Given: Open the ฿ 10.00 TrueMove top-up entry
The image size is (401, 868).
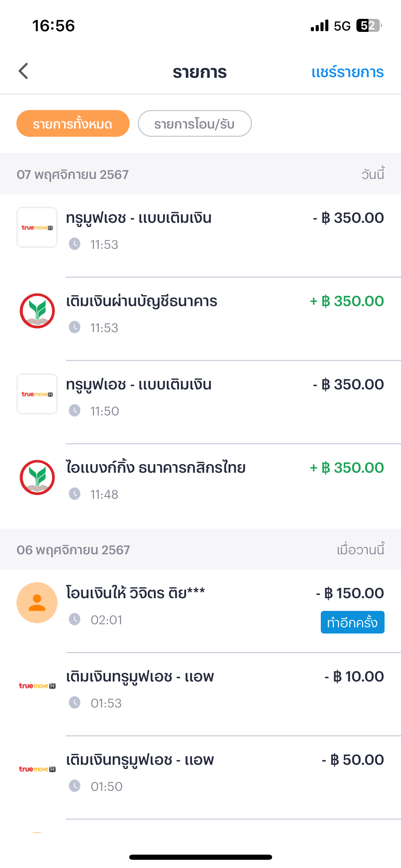Looking at the screenshot, I should click(200, 694).
